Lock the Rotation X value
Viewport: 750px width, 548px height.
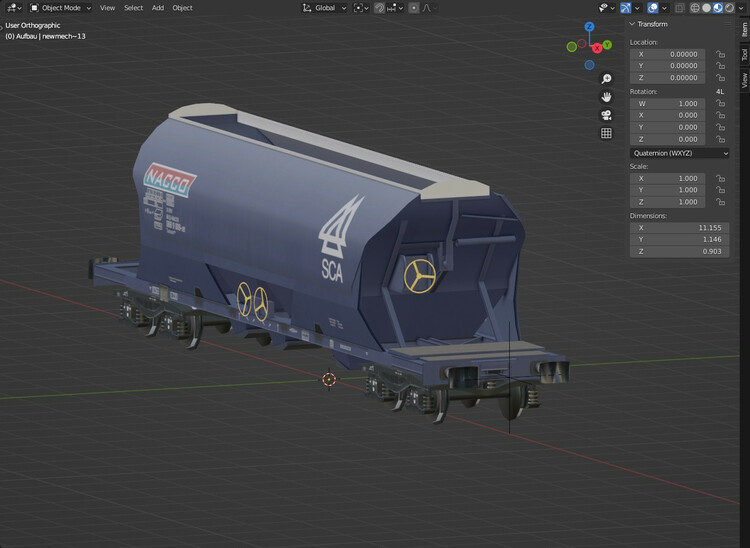click(720, 115)
